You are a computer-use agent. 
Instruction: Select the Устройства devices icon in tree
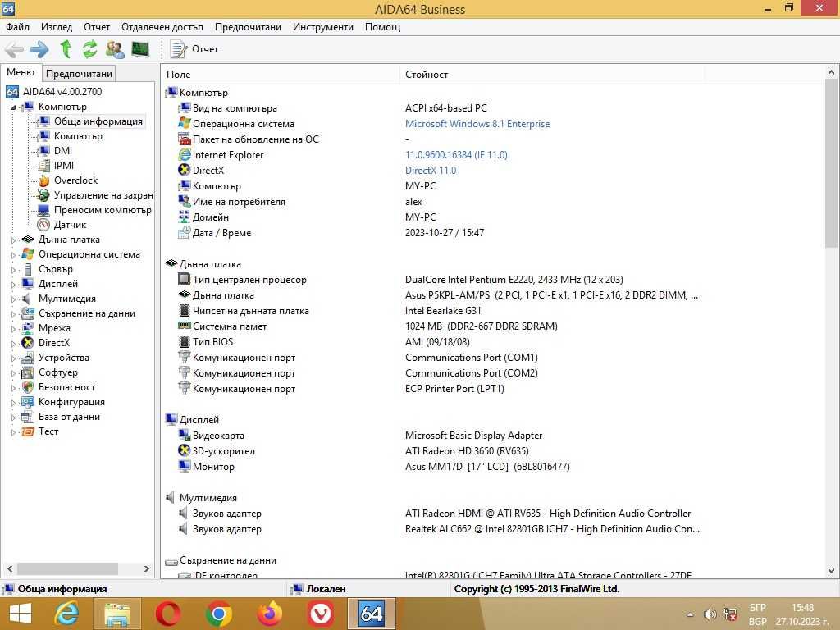(x=28, y=358)
